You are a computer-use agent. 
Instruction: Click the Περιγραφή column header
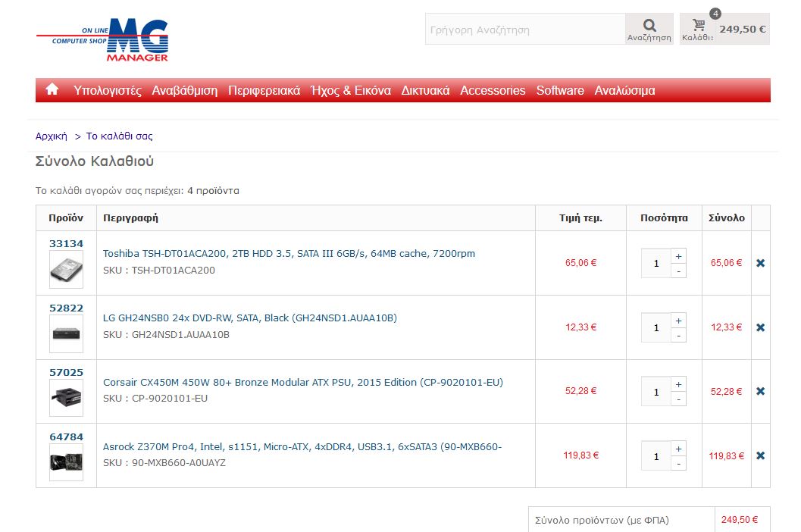(131, 217)
